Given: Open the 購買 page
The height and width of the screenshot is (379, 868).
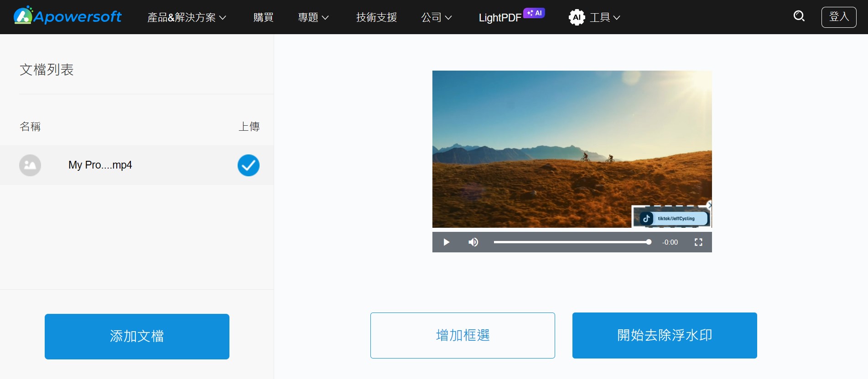Looking at the screenshot, I should coord(263,17).
